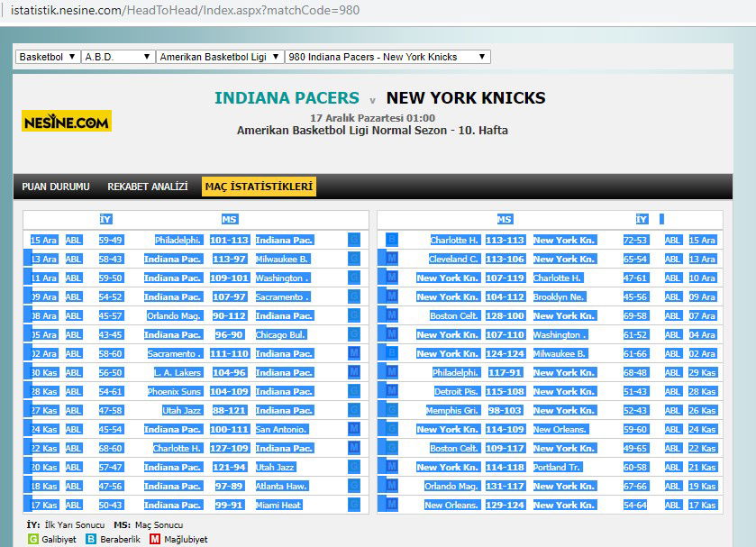Click Miami Heat team name
This screenshot has width=756, height=547.
pyautogui.click(x=278, y=505)
